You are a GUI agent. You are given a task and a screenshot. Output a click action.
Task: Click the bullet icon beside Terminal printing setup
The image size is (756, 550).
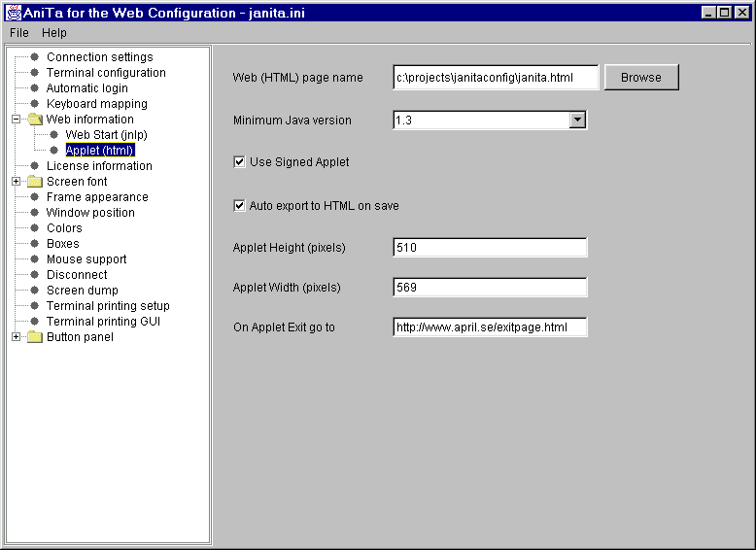click(x=35, y=305)
